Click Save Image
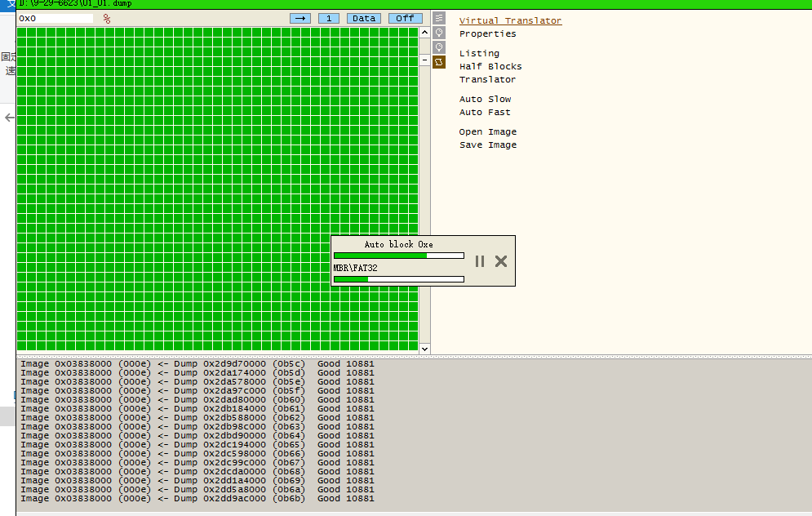Image resolution: width=812 pixels, height=516 pixels. pyautogui.click(x=487, y=145)
